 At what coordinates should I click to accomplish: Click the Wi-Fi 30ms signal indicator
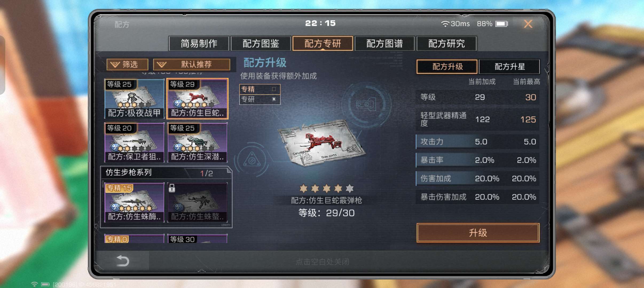[455, 24]
